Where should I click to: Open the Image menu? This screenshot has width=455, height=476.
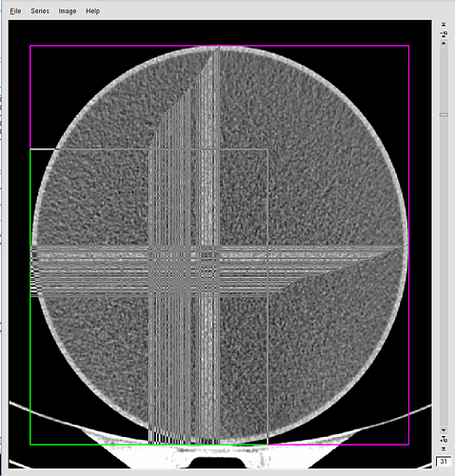click(68, 11)
